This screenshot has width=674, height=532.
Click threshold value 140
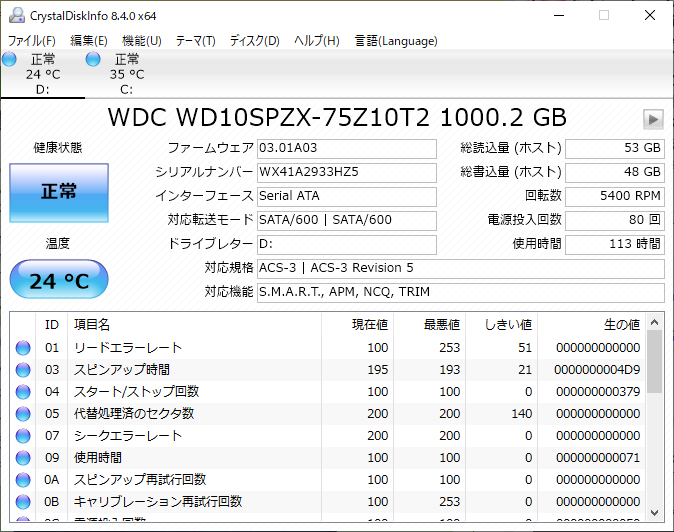coord(521,414)
